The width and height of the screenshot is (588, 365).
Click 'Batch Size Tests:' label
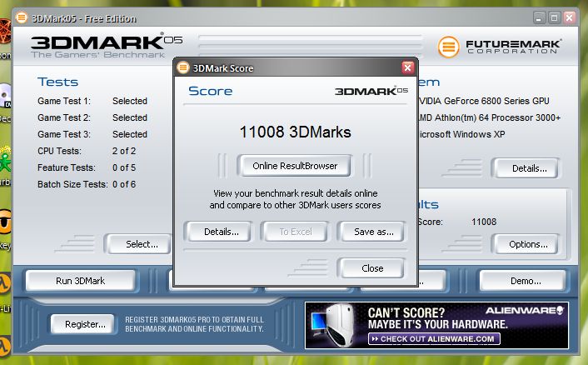click(72, 184)
